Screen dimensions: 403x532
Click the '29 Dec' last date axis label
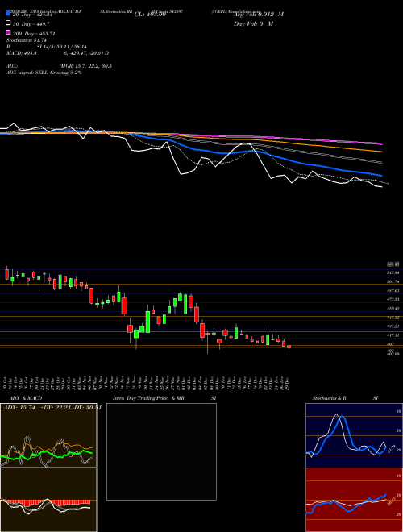coord(288,383)
